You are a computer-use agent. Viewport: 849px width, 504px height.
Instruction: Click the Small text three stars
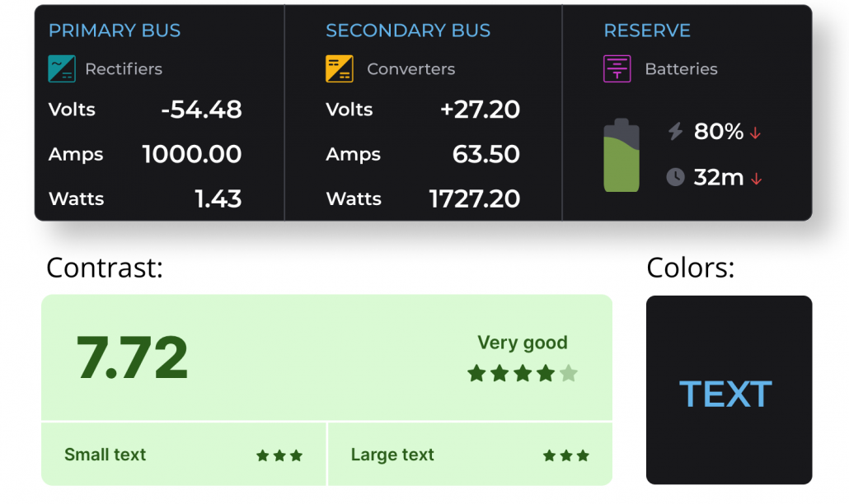point(279,455)
